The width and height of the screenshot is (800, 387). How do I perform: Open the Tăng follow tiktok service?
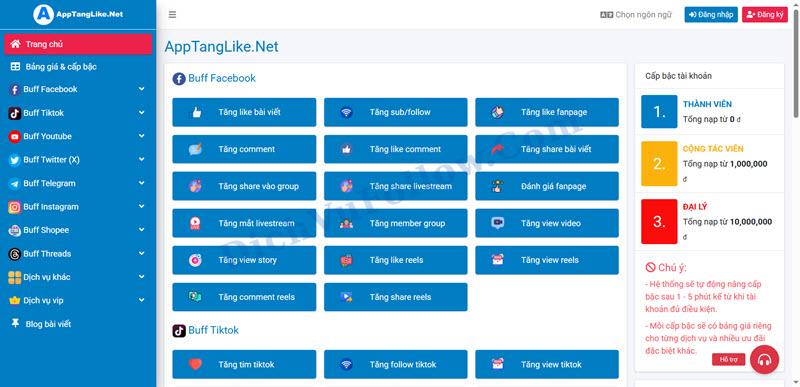[x=395, y=365]
